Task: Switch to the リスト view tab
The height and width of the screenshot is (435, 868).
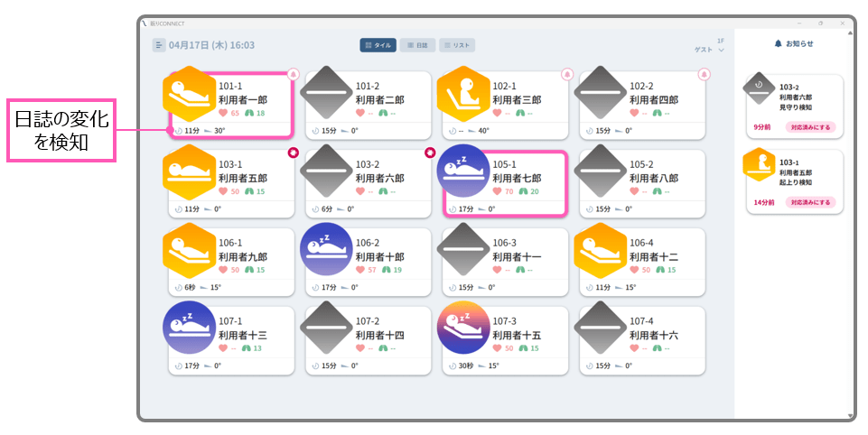Action: tap(457, 45)
